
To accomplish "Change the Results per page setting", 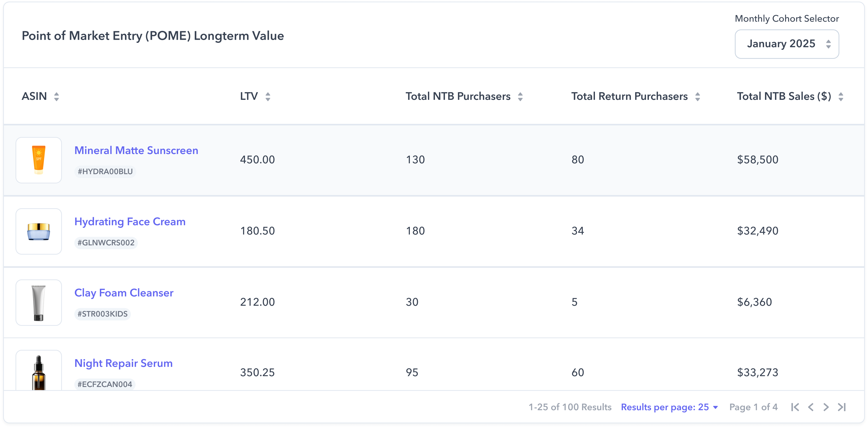I will click(x=669, y=407).
